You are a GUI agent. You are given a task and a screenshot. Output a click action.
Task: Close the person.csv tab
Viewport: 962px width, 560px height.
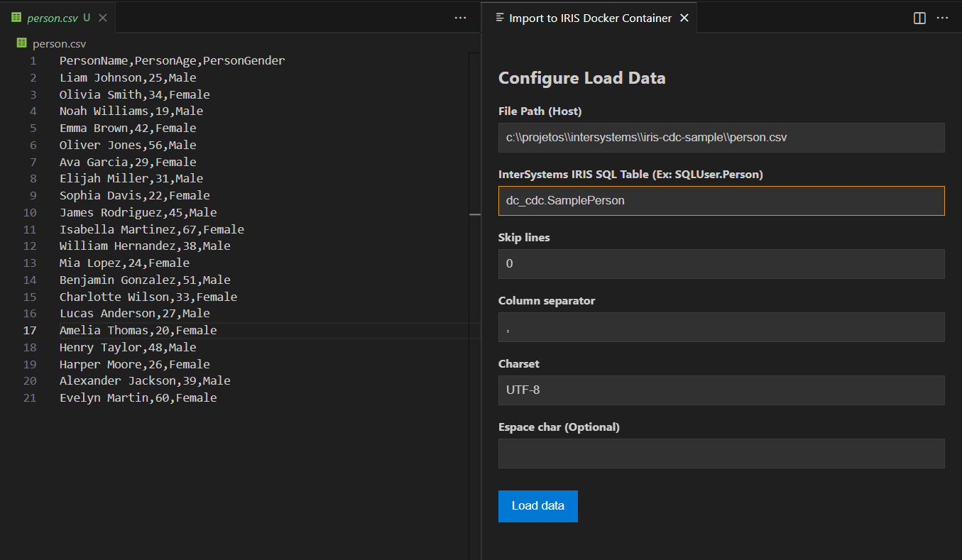(103, 18)
